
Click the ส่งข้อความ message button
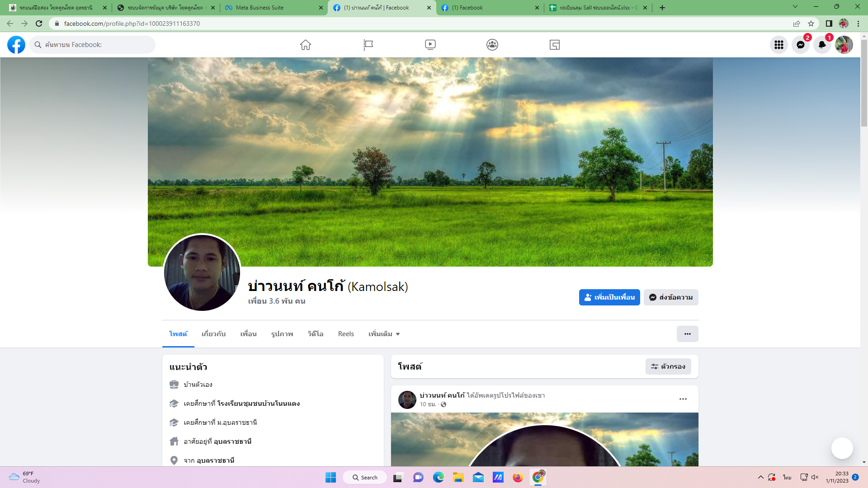671,297
